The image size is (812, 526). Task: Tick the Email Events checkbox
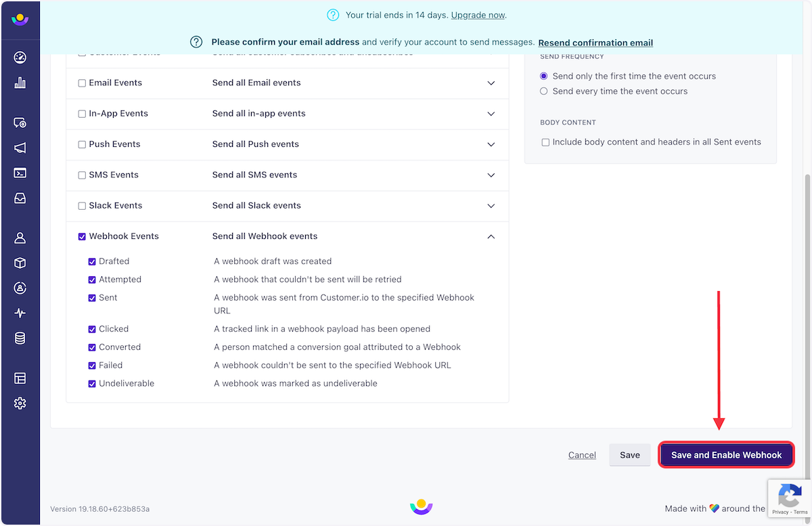pyautogui.click(x=82, y=83)
